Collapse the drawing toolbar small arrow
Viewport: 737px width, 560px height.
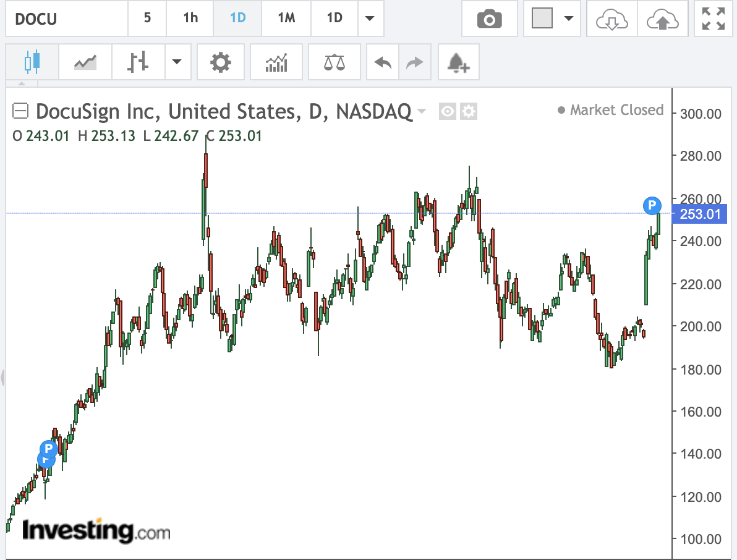click(x=22, y=83)
